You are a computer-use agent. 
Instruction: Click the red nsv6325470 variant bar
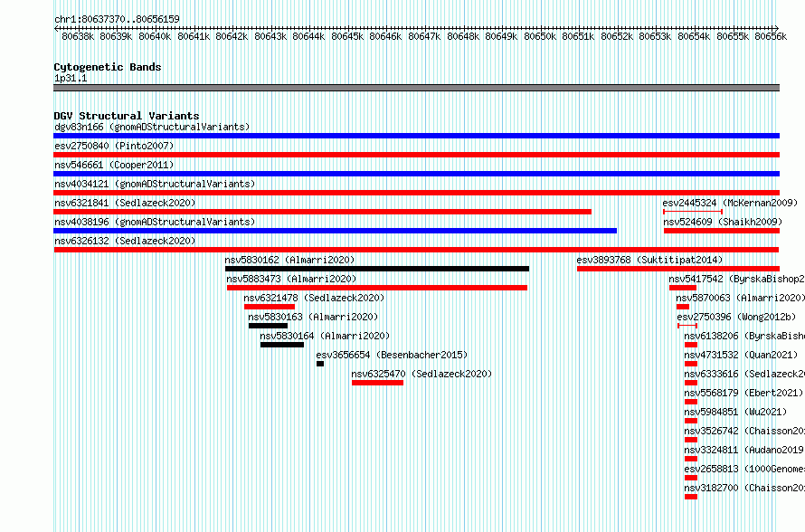[x=377, y=383]
